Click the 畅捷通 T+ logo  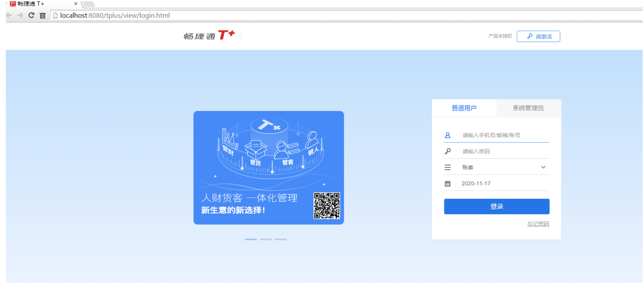pos(209,35)
